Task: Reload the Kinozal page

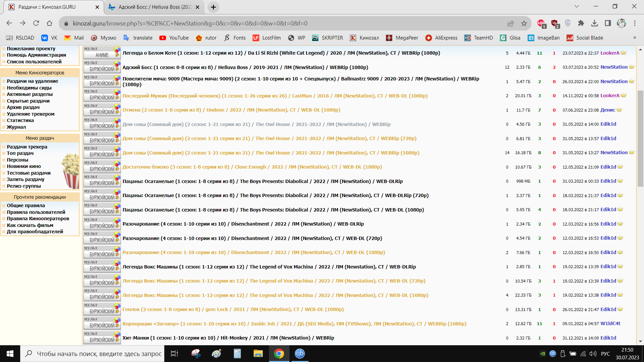Action: tap(36, 23)
